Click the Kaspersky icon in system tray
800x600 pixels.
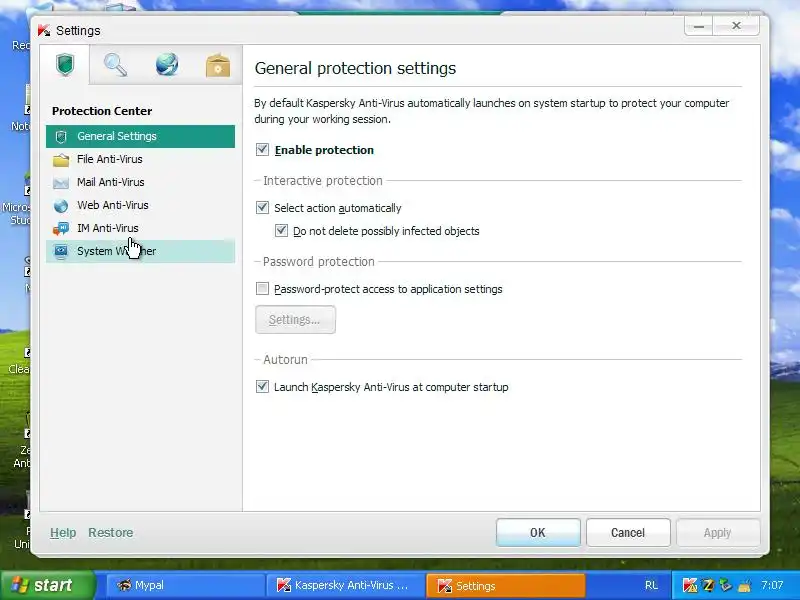point(690,585)
